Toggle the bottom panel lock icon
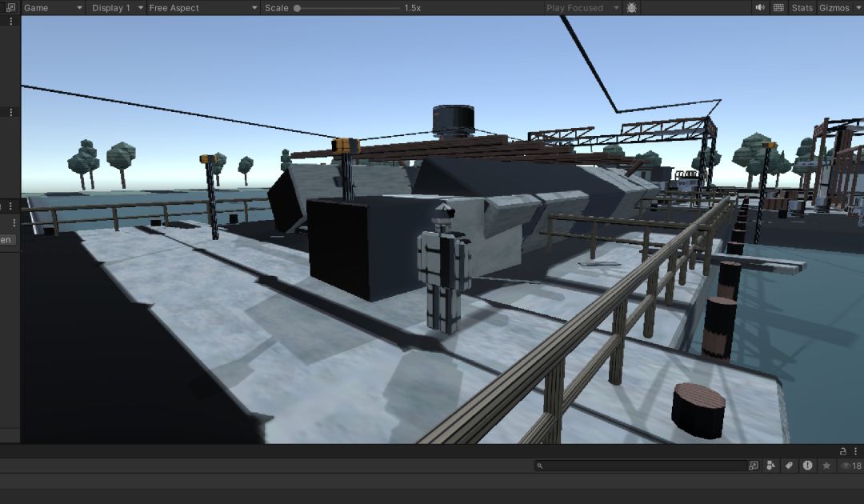Screen dimensions: 864x504 (x=842, y=451)
